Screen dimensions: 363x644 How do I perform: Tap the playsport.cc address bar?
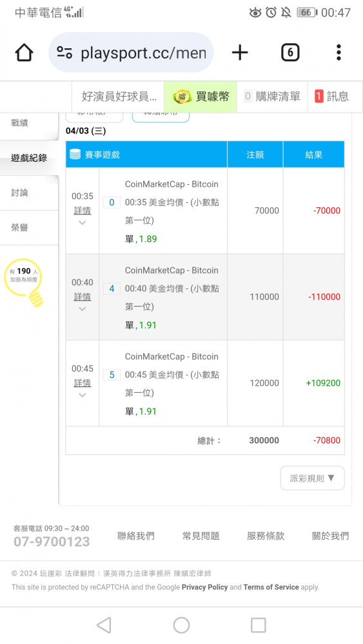point(131,53)
